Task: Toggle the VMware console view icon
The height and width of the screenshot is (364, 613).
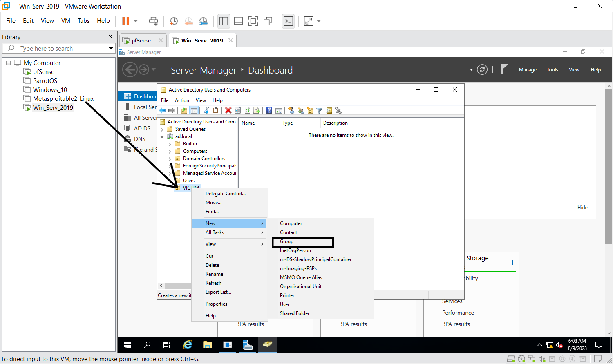Action: pyautogui.click(x=289, y=21)
